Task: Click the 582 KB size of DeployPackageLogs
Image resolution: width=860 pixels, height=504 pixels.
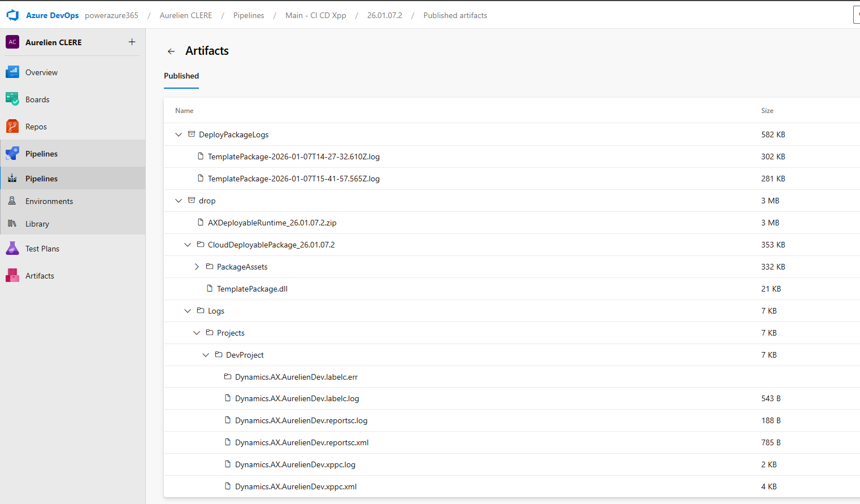Action: (x=773, y=134)
